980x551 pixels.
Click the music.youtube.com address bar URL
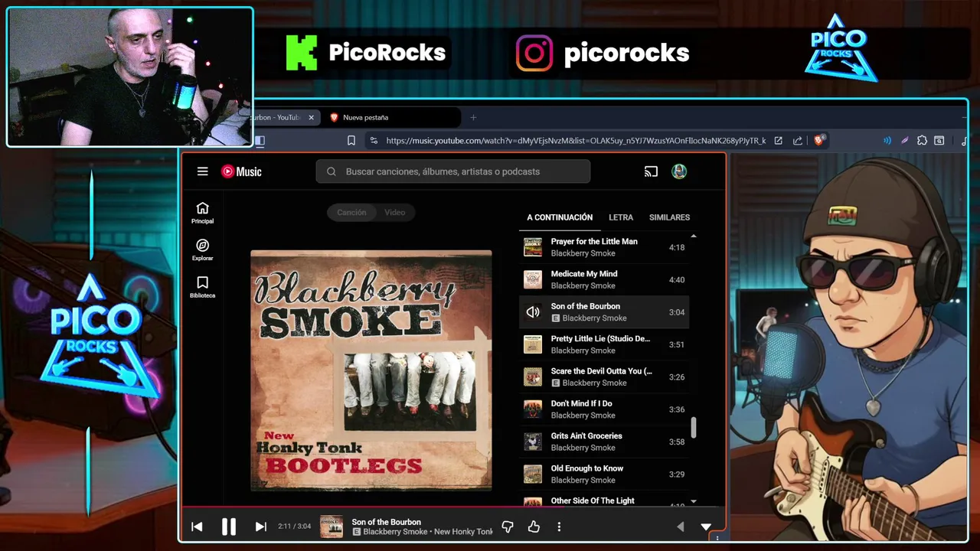(576, 141)
